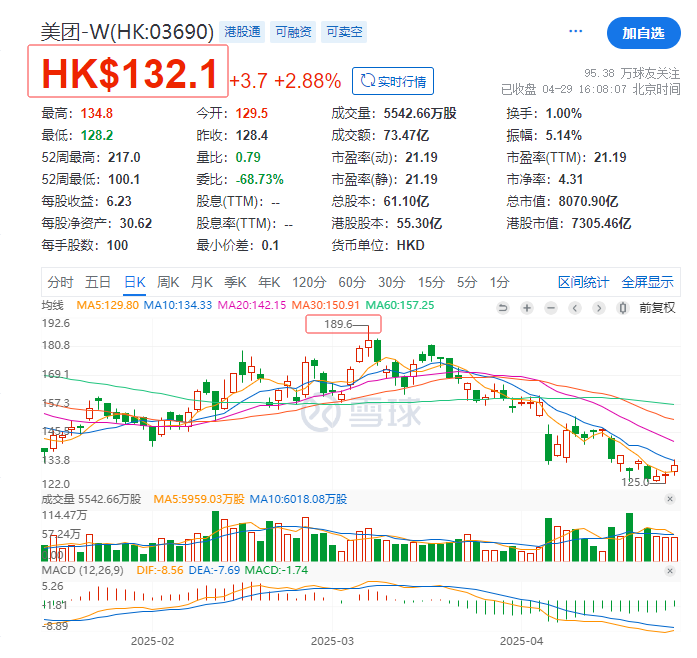Click the volume MA5:5959.03万股 label
The width and height of the screenshot is (697, 658).
tap(199, 499)
